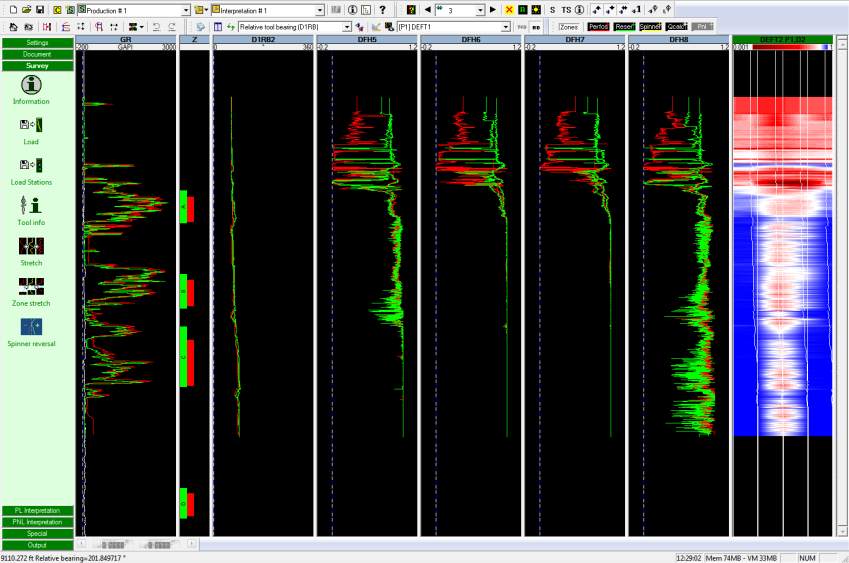Click the Load Stations icon
Viewport: 849px width, 563px height.
point(31,165)
